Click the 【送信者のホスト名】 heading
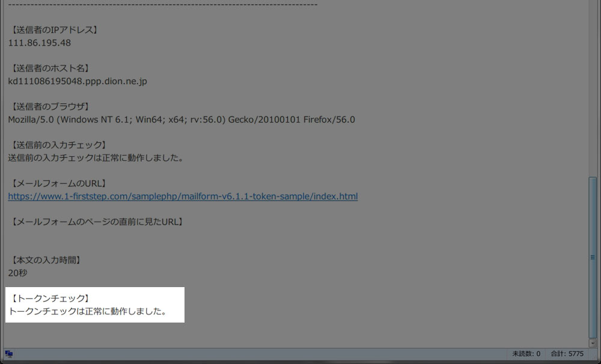Viewport: 601px width, 364px height. (x=50, y=68)
